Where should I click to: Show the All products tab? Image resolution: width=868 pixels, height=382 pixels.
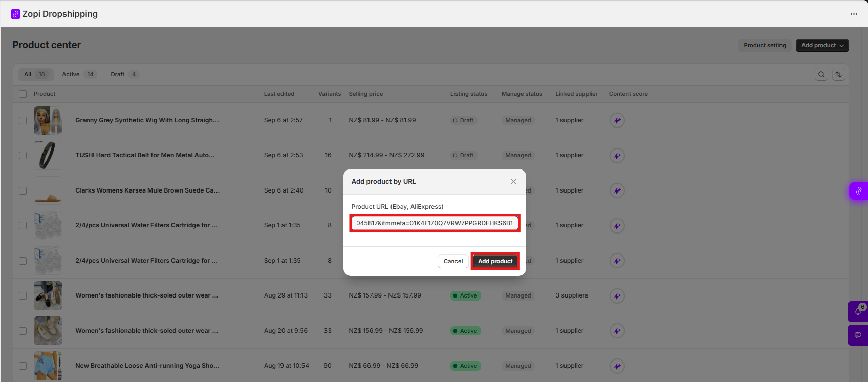pos(35,74)
